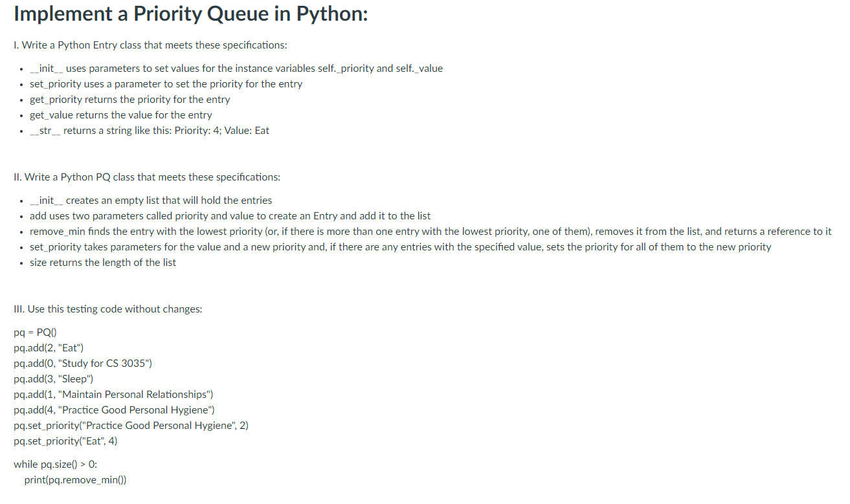This screenshot has width=850, height=504.
Task: Click the pq.add(2, "Eat") code line
Action: click(x=49, y=348)
